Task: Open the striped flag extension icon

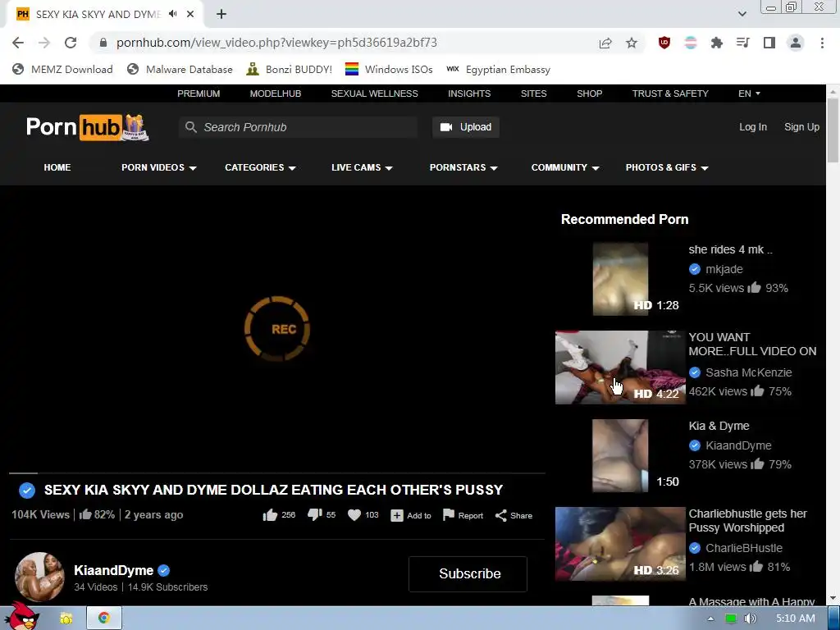Action: [x=691, y=43]
